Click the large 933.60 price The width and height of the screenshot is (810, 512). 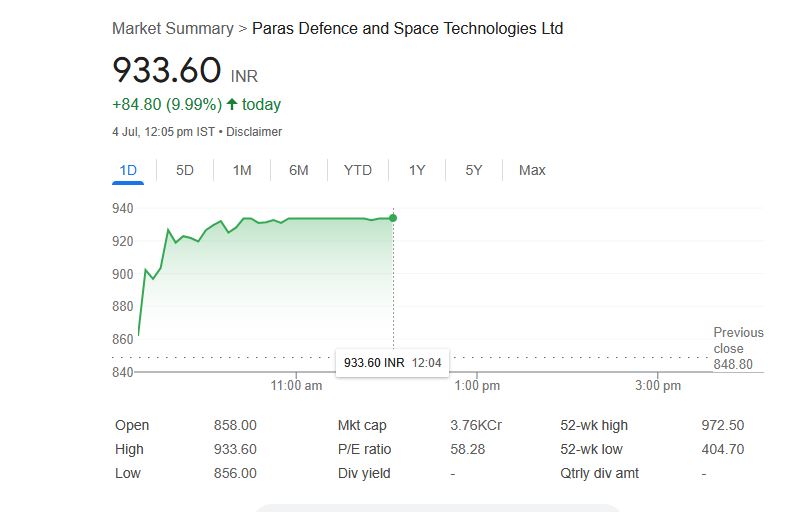[x=166, y=71]
